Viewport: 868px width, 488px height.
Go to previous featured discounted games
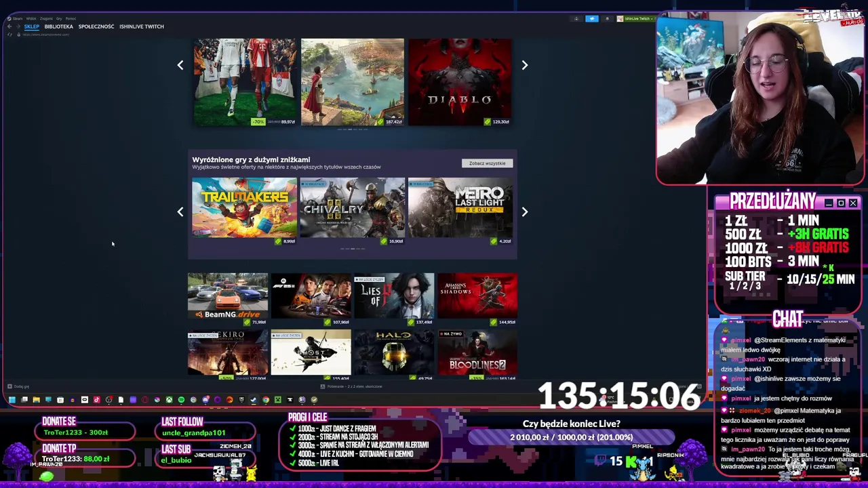180,211
